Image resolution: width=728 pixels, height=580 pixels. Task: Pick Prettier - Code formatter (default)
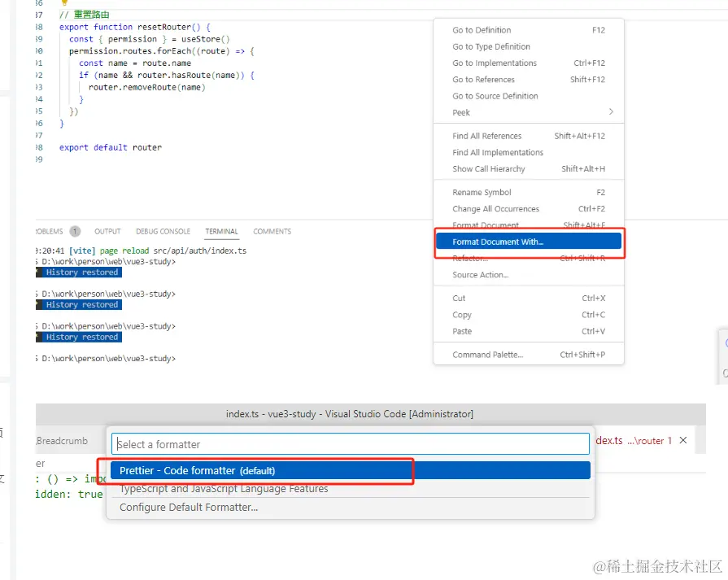tap(350, 470)
